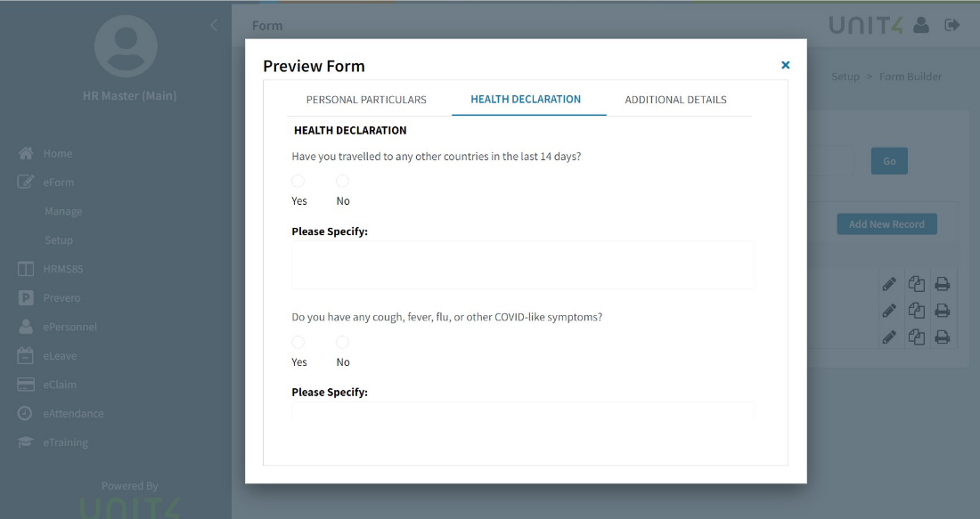Viewport: 980px width, 519px height.
Task: Select Yes for COVID-like symptoms question
Action: (298, 342)
